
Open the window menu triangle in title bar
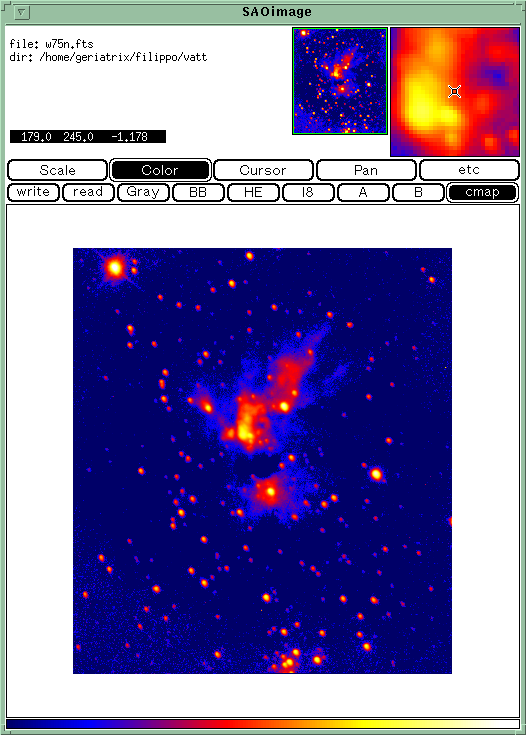point(22,12)
